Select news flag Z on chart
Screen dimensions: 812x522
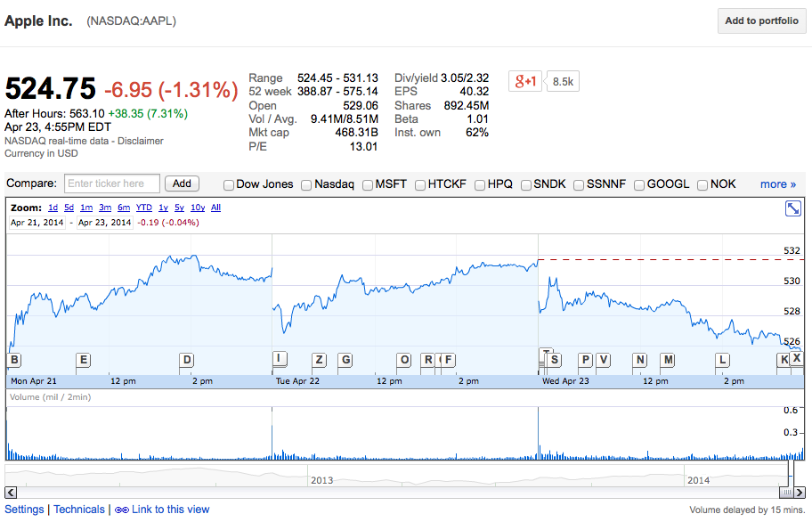click(x=319, y=360)
